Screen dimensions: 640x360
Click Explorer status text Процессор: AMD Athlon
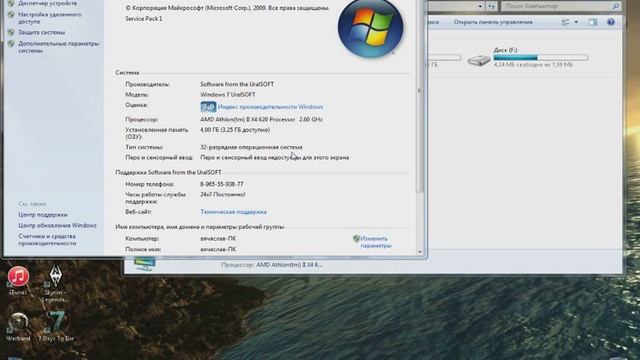[x=271, y=265]
